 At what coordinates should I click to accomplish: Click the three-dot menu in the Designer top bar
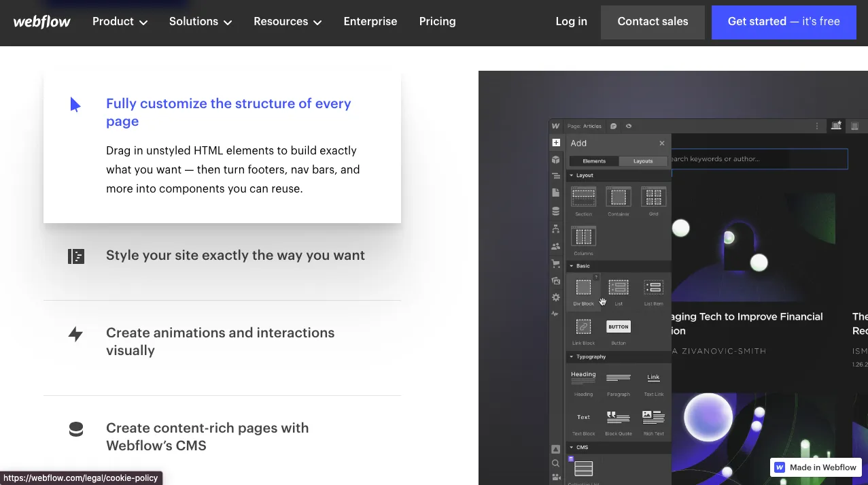(x=817, y=126)
